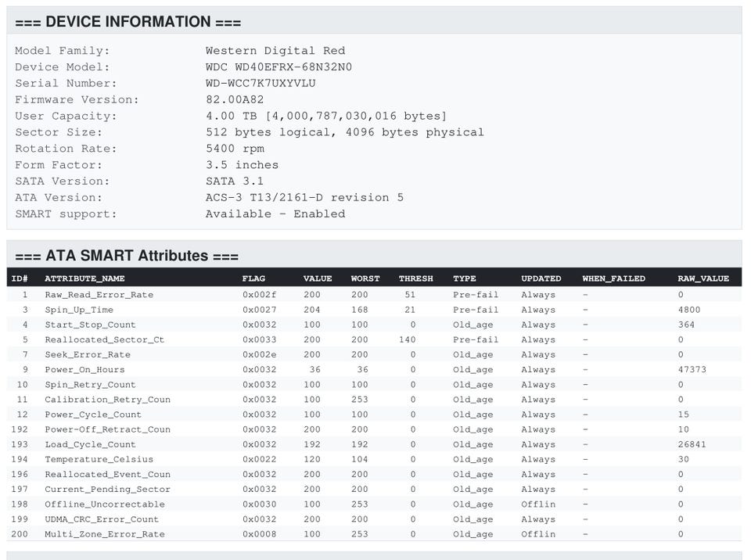Image resolution: width=751 pixels, height=560 pixels.
Task: Click the raw value 15 for Power_Cycle_Count
Action: (x=683, y=415)
